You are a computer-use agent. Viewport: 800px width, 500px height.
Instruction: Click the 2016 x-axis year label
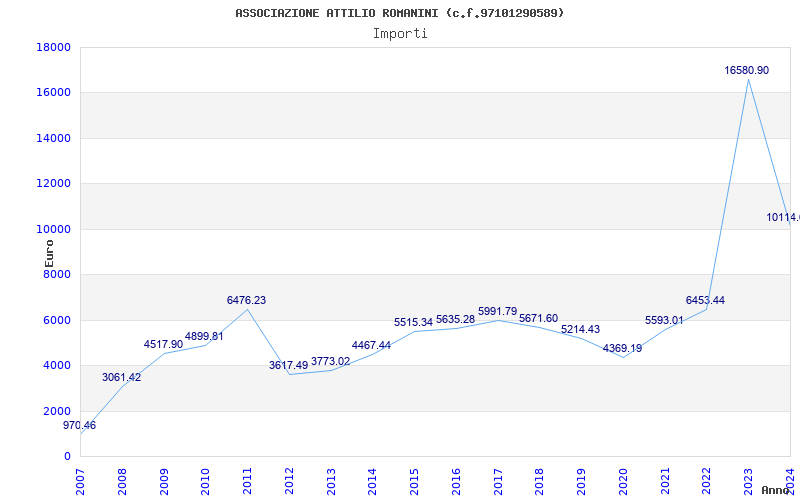coord(456,482)
